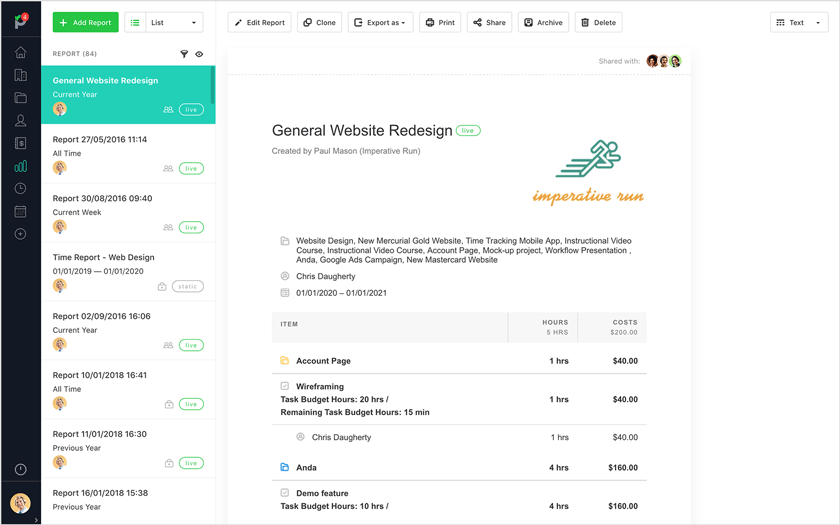840x525 pixels.
Task: Open the Text display dropdown
Action: tap(798, 22)
